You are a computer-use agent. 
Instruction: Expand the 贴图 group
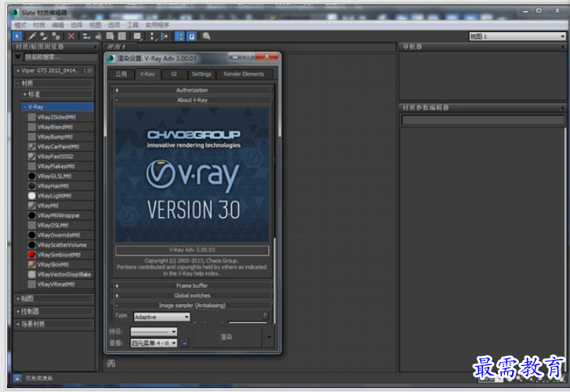click(x=54, y=299)
